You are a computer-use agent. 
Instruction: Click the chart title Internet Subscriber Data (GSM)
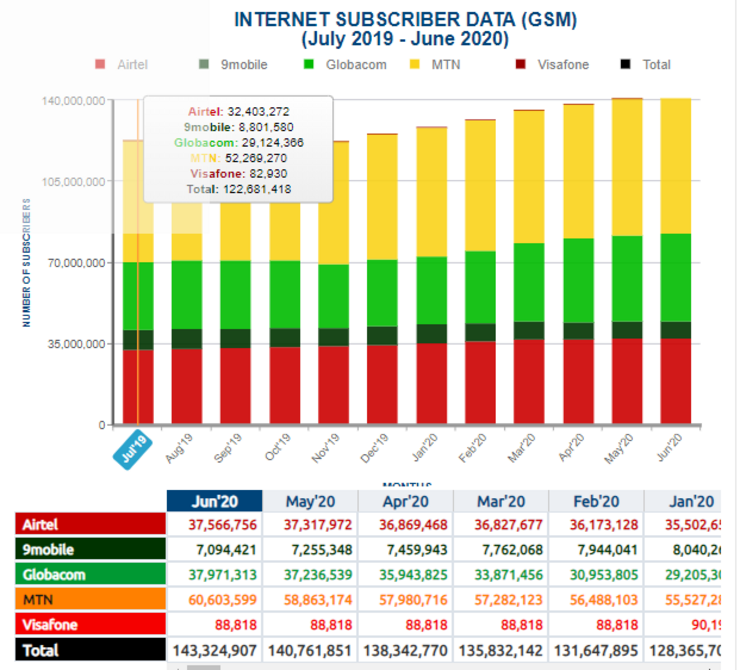coord(406,20)
